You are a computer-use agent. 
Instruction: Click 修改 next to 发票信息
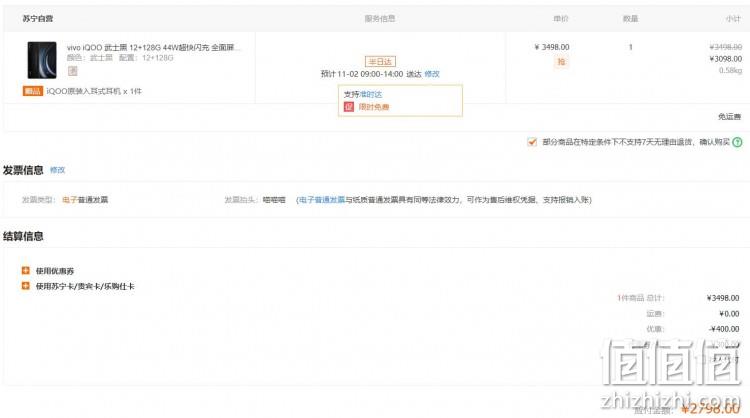point(57,170)
